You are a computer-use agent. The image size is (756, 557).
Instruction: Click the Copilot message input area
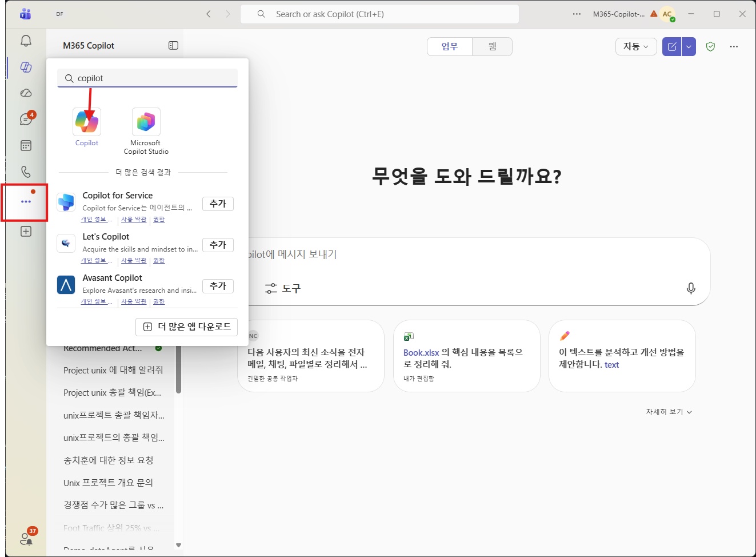click(474, 254)
